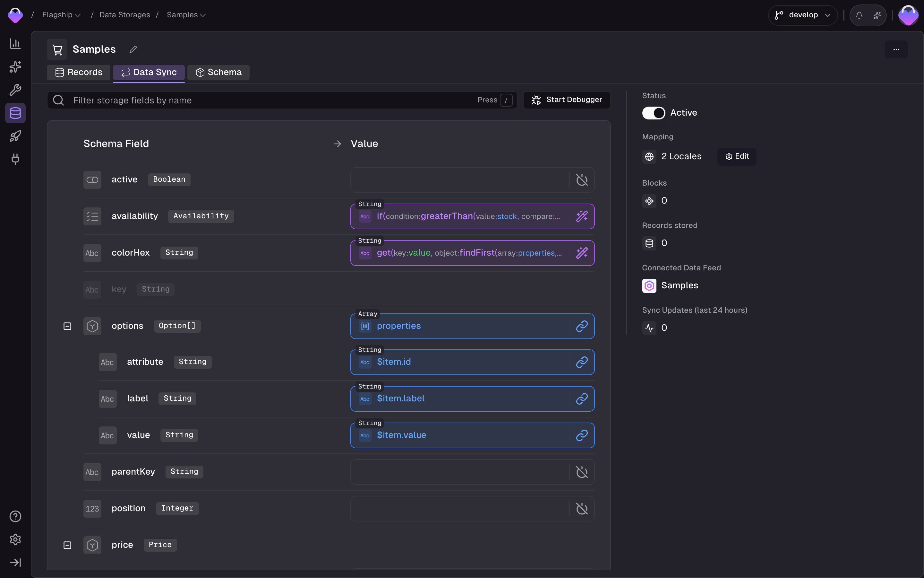Viewport: 924px width, 578px height.
Task: Open the Samples breadcrumb dropdown
Action: (186, 15)
